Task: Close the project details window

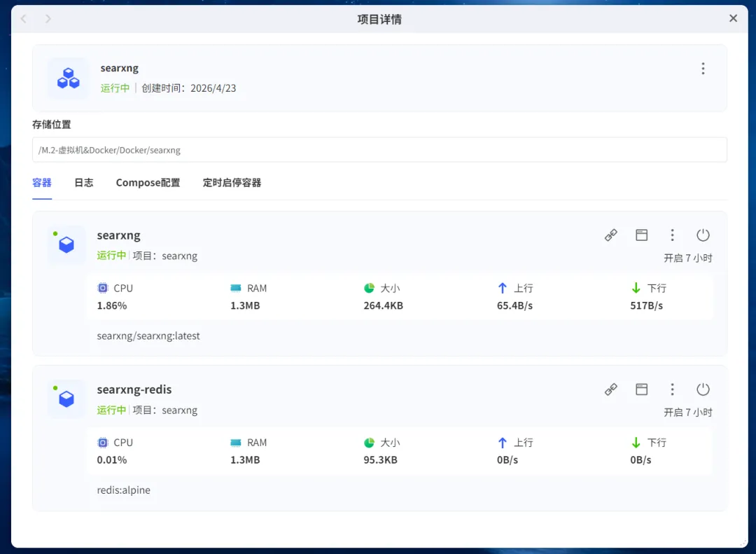Action: (x=733, y=18)
